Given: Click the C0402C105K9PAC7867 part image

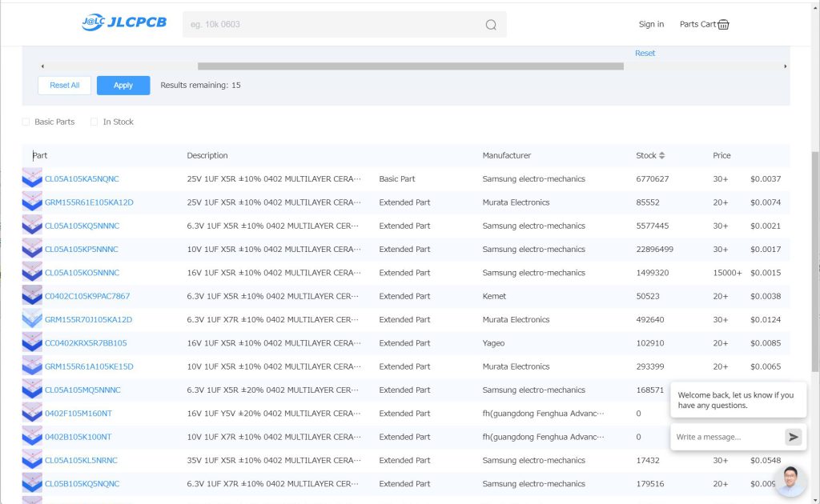Looking at the screenshot, I should click(32, 296).
